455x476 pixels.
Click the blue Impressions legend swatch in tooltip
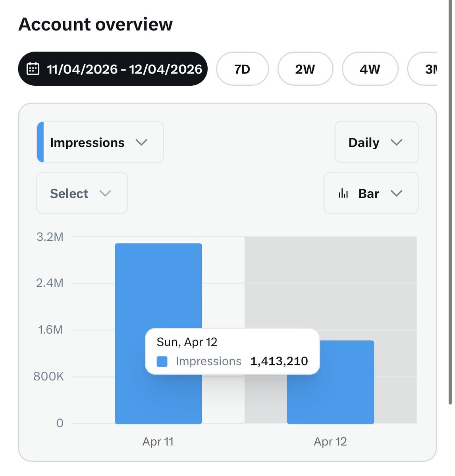click(162, 361)
